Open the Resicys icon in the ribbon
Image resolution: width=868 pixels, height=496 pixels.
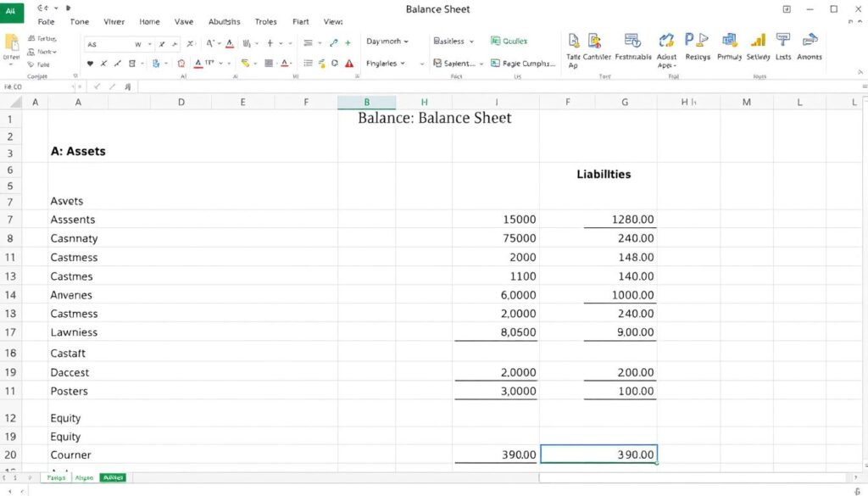(x=697, y=39)
